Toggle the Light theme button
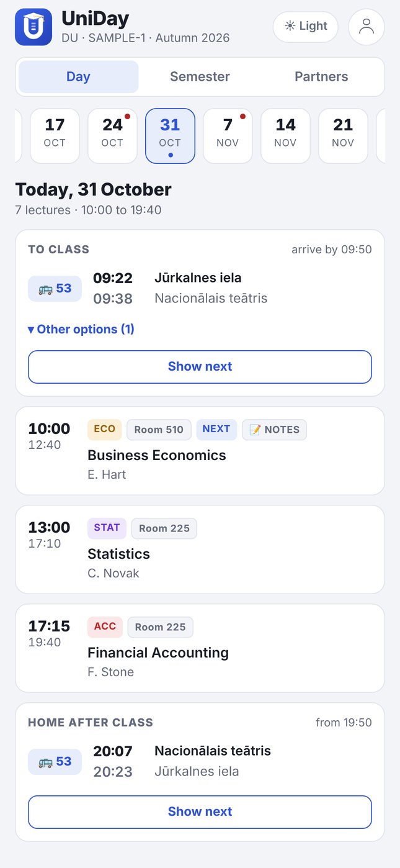This screenshot has width=400, height=868. click(306, 27)
